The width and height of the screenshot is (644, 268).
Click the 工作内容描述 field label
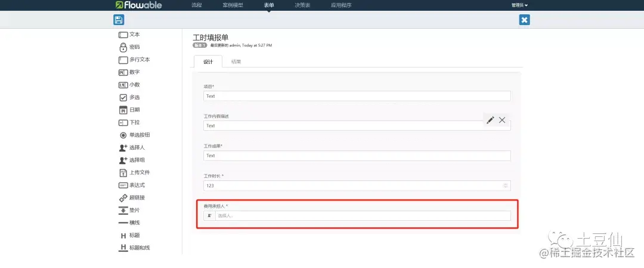point(216,116)
